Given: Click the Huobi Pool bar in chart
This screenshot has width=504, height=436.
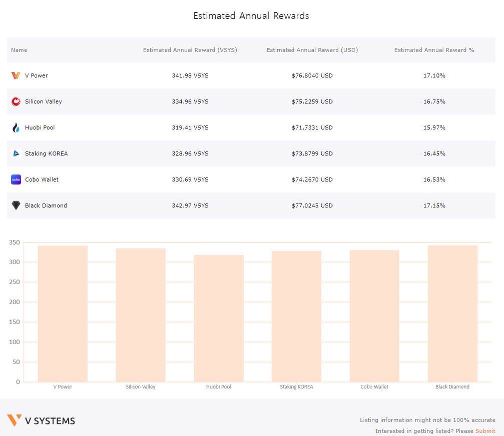Looking at the screenshot, I should coord(219,318).
